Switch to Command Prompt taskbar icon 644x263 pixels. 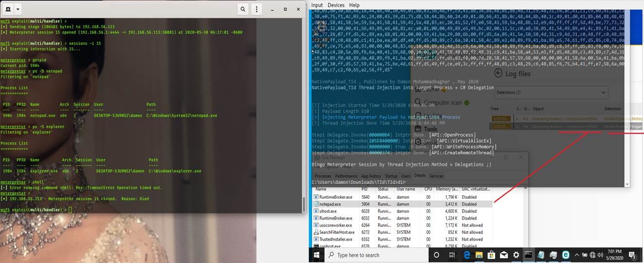(529, 255)
